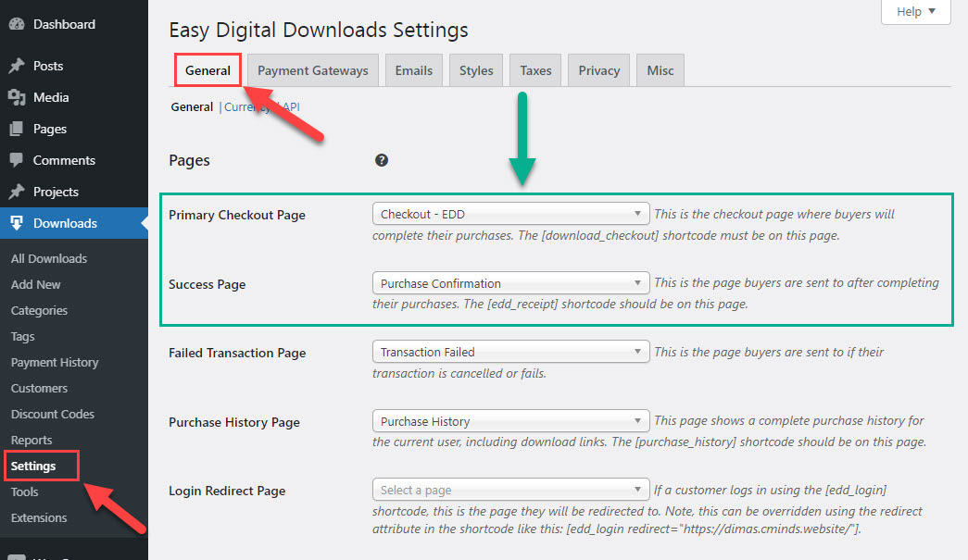This screenshot has height=560, width=968.
Task: Click the Easy Digital Downloads Settings heading
Action: coord(319,30)
